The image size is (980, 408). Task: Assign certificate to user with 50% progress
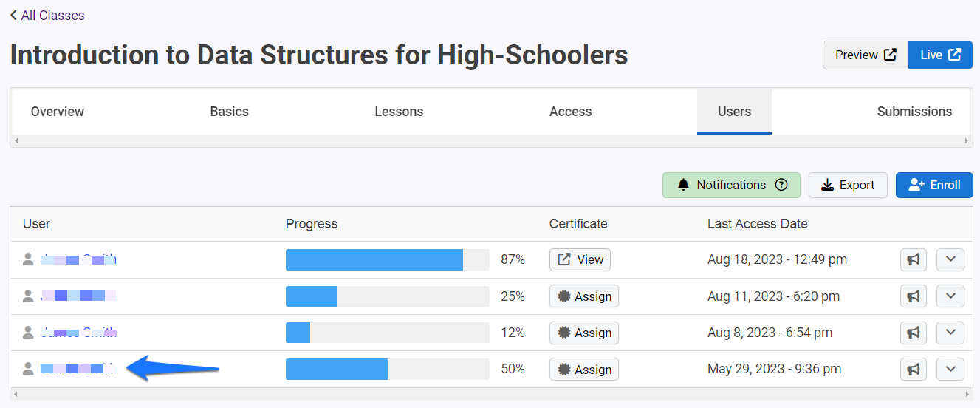(584, 369)
